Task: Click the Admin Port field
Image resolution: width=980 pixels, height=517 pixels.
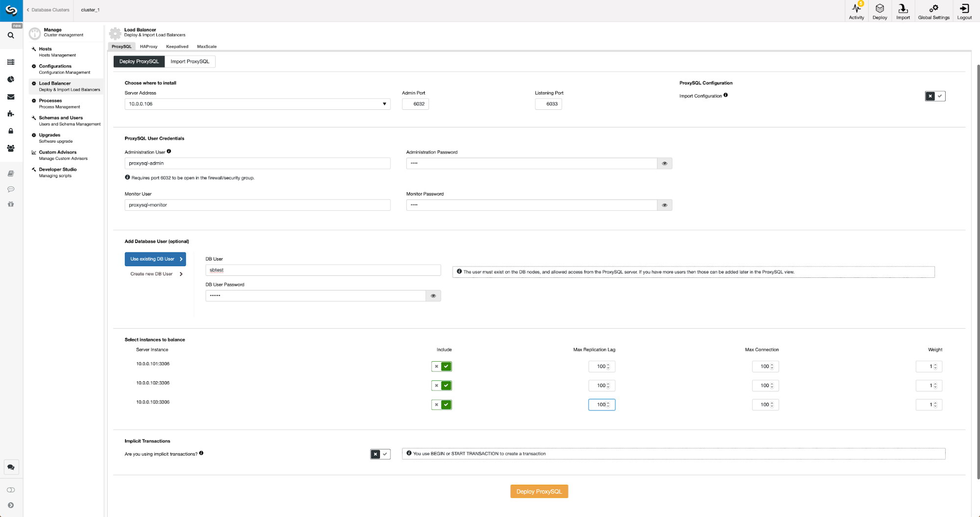Action: point(415,104)
